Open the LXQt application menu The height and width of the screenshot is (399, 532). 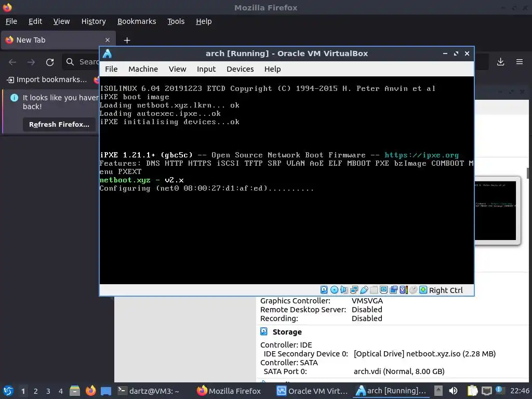coord(8,391)
